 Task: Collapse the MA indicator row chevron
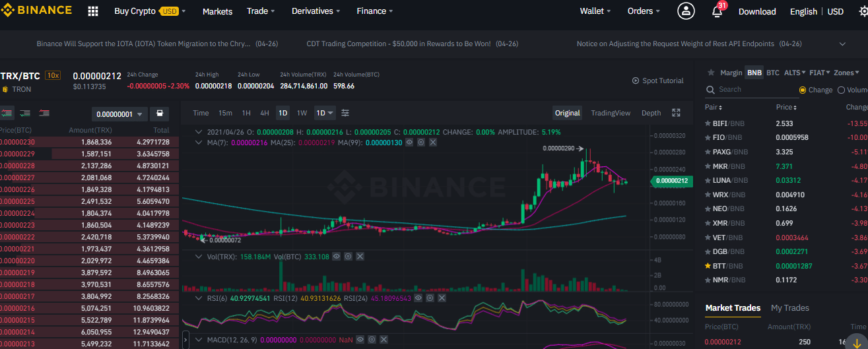coord(199,142)
